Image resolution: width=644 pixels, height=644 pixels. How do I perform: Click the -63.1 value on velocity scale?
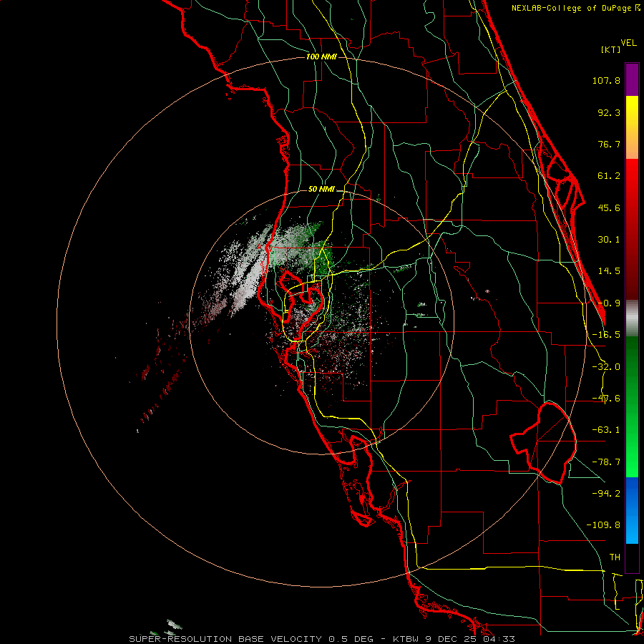point(606,430)
